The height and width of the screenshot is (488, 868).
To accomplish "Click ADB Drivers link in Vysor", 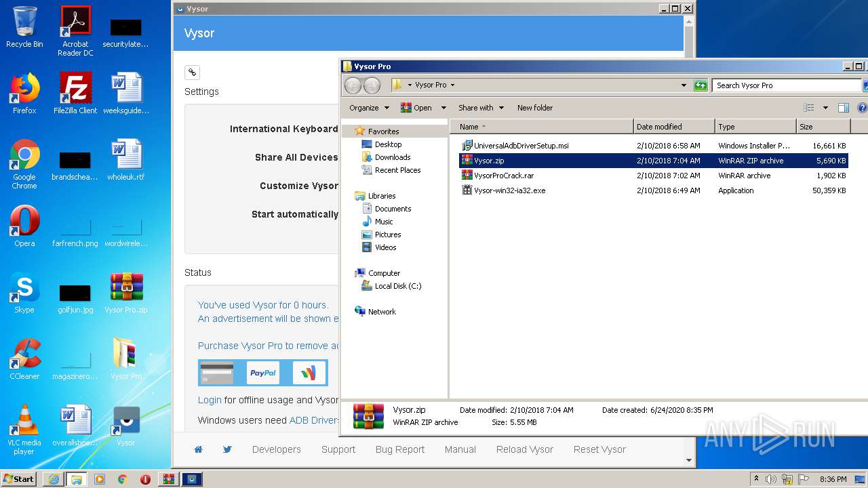I will coord(314,420).
